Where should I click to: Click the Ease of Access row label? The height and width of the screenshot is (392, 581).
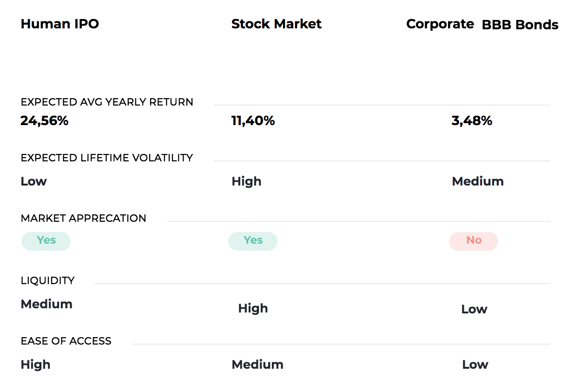(66, 341)
